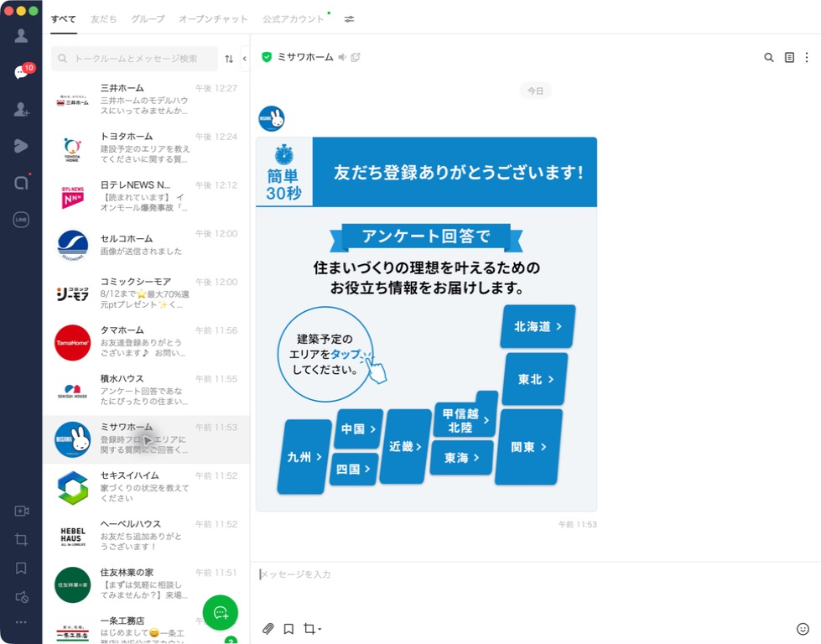Switch to the オープンチャット tab
The height and width of the screenshot is (644, 821).
tap(213, 19)
